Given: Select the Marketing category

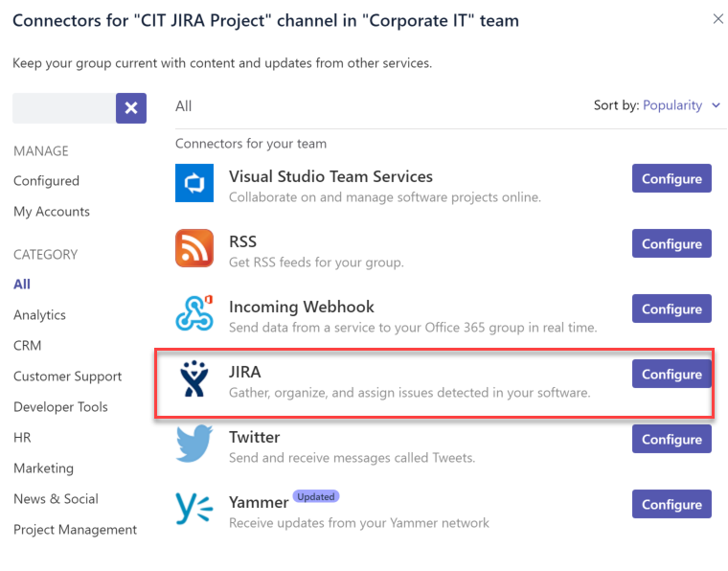Looking at the screenshot, I should point(44,468).
